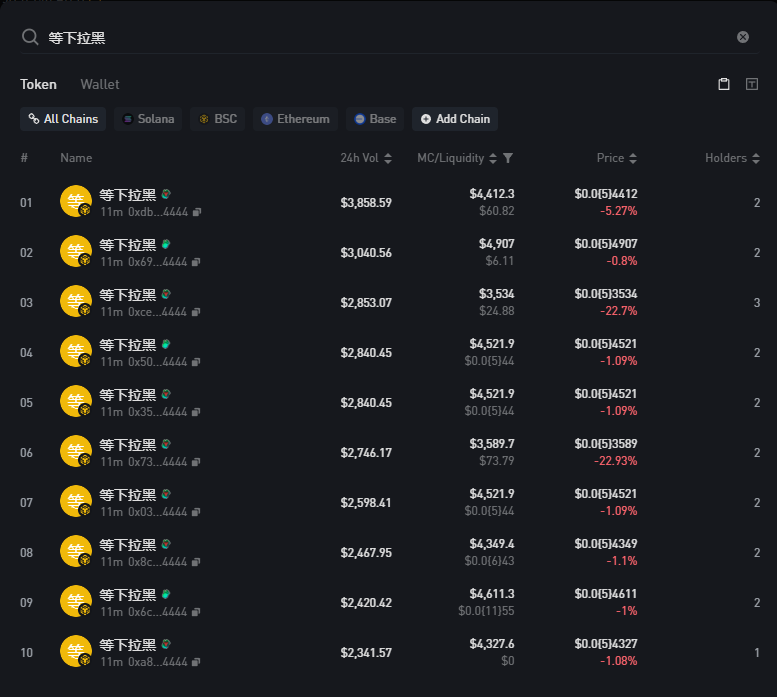This screenshot has height=697, width=777.
Task: Select the All Chains filter
Action: tap(63, 119)
